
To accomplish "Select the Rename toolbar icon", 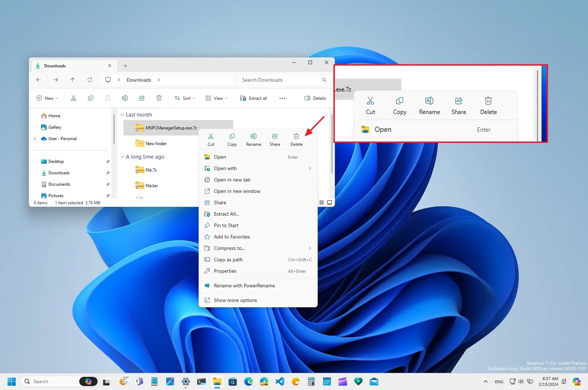I will pos(125,98).
